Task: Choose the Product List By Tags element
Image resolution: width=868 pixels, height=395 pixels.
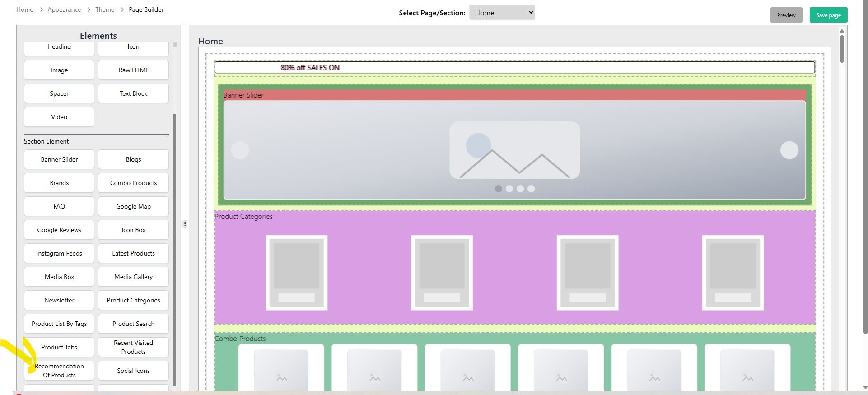Action: (59, 324)
